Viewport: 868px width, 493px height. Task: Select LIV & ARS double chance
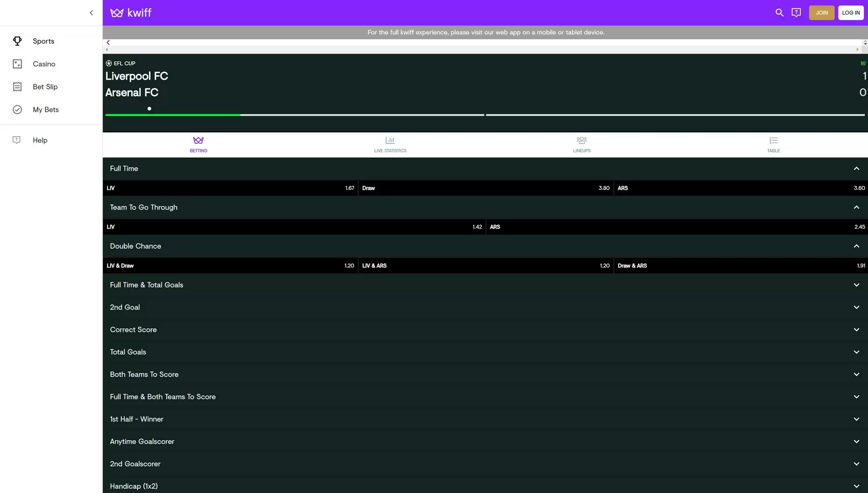point(486,266)
